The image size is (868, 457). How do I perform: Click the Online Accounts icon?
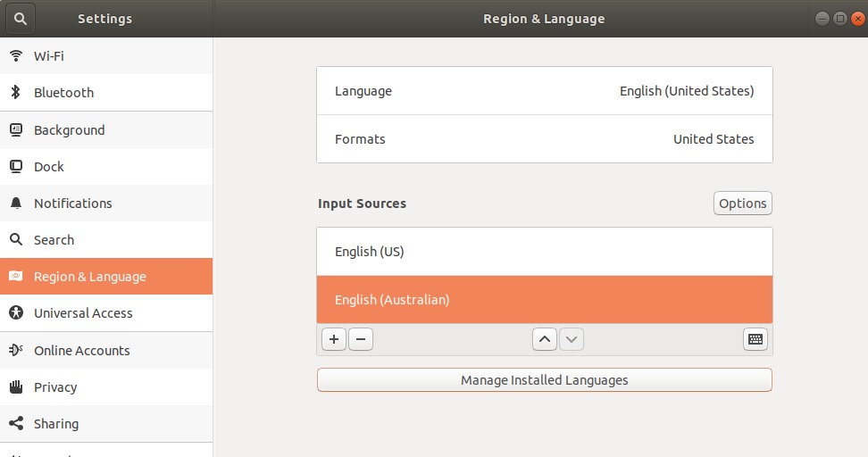[x=16, y=350]
